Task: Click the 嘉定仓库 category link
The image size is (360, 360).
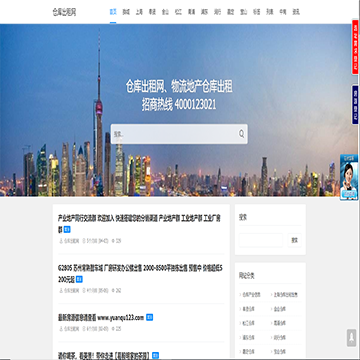Action: 248,351
